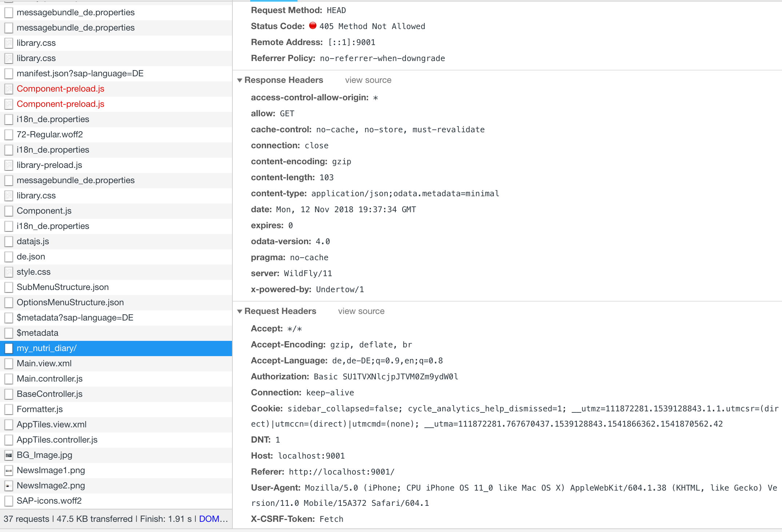Viewport: 782px width, 532px height.
Task: Select the BaseController.js request
Action: [116, 394]
